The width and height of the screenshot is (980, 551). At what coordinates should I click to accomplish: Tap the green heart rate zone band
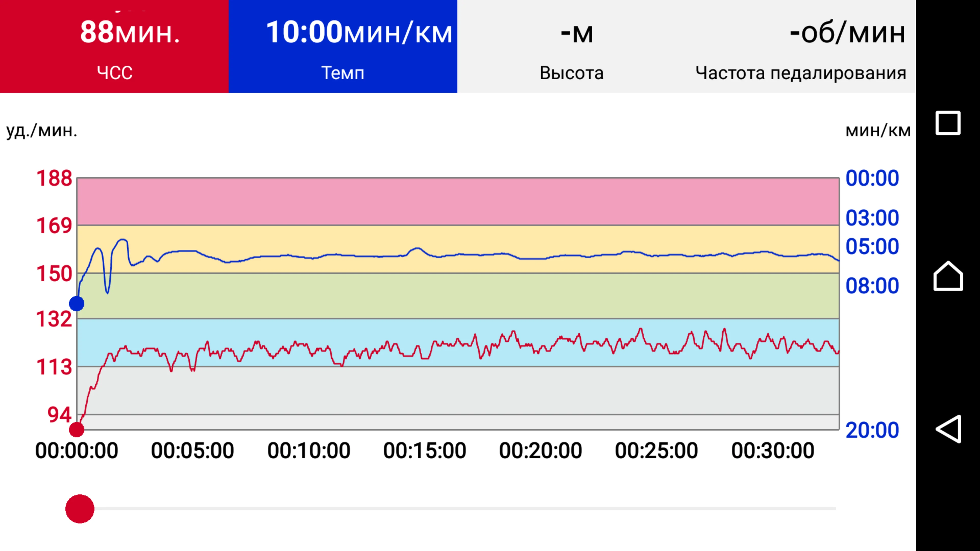pyautogui.click(x=457, y=296)
